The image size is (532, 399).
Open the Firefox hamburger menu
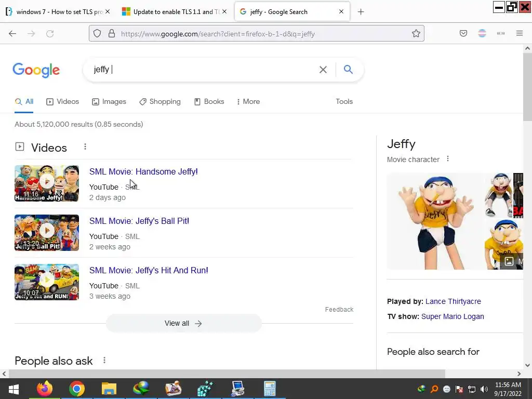tap(520, 33)
